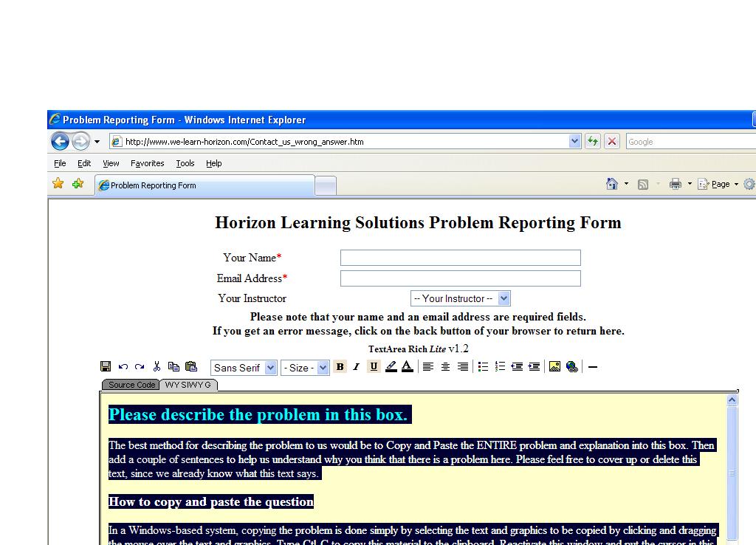The width and height of the screenshot is (756, 545).
Task: Click the browser Forward arrow
Action: 80,141
